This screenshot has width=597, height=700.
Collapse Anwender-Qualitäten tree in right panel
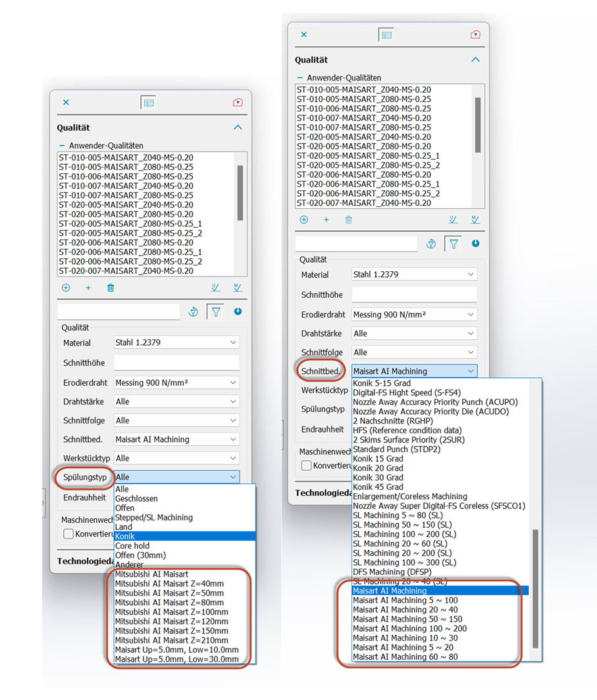click(x=299, y=78)
